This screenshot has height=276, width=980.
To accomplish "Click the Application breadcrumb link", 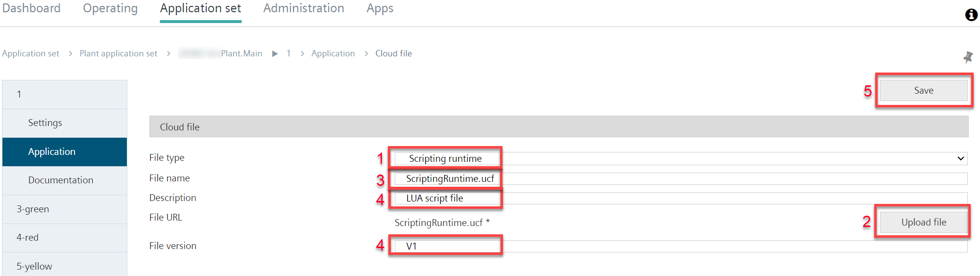I will click(333, 53).
